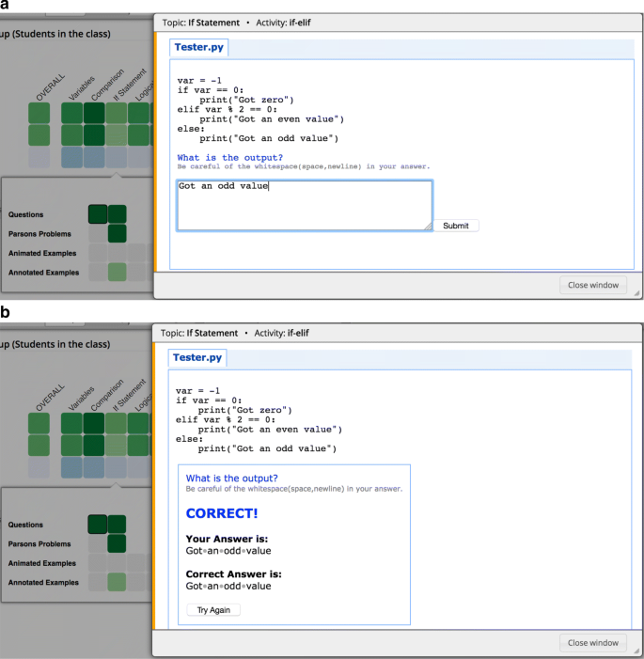The image size is (644, 659).
Task: Click dark Parsons Problems cell in panel b
Action: [117, 544]
